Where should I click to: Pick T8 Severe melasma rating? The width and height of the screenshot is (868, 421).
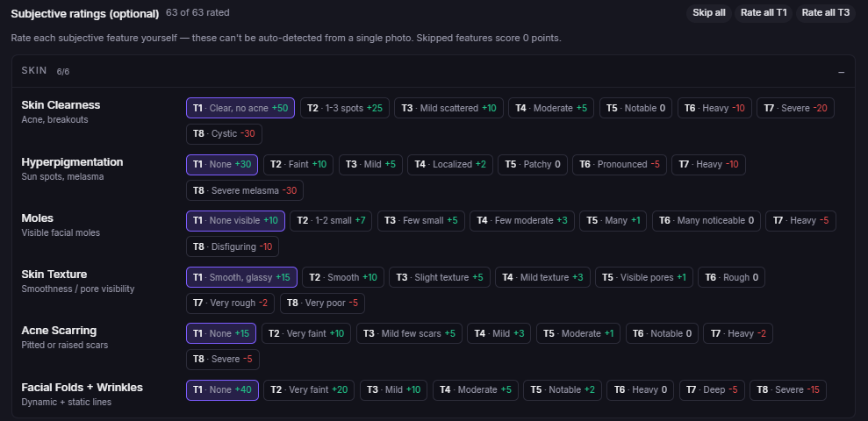[245, 190]
